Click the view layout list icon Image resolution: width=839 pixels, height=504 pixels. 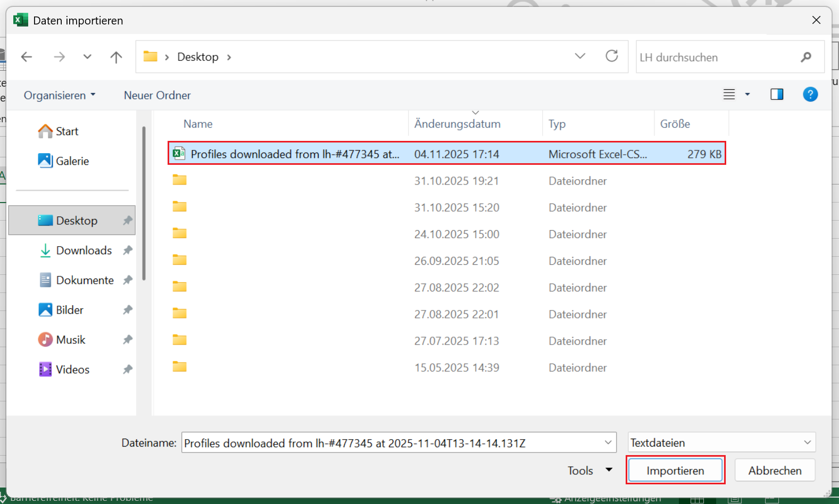tap(729, 95)
